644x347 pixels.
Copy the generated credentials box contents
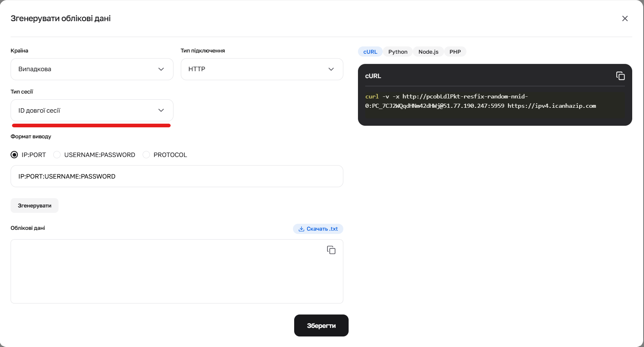click(x=331, y=250)
